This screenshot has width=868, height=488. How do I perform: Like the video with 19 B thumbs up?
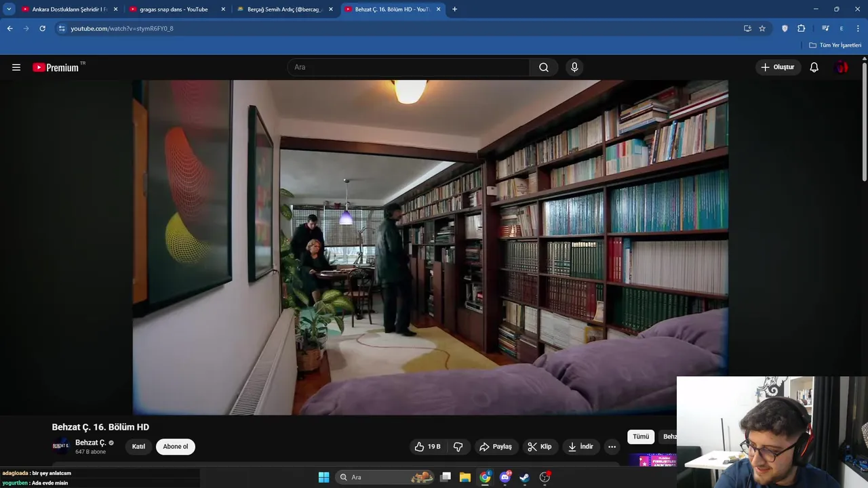click(x=427, y=447)
